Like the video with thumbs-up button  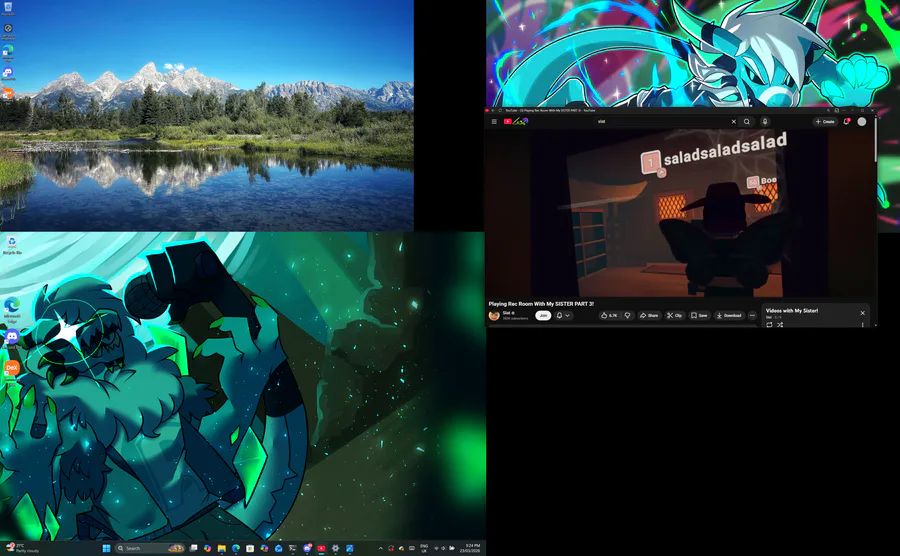click(610, 316)
